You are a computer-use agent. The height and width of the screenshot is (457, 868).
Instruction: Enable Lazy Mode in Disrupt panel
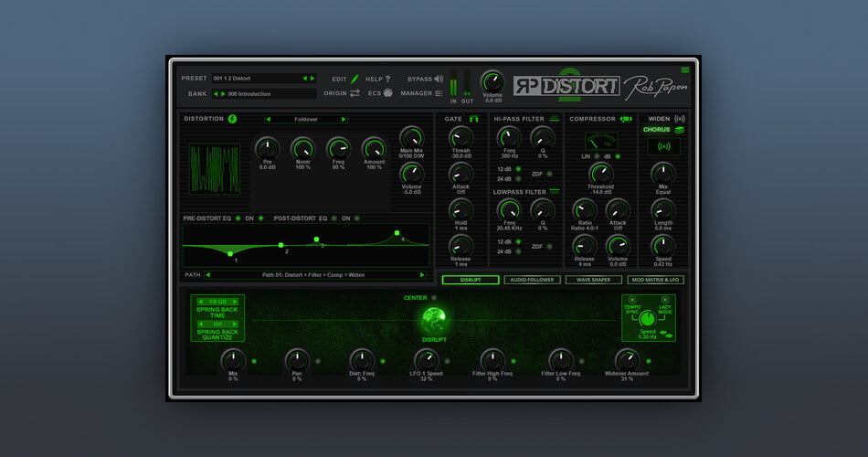[665, 300]
